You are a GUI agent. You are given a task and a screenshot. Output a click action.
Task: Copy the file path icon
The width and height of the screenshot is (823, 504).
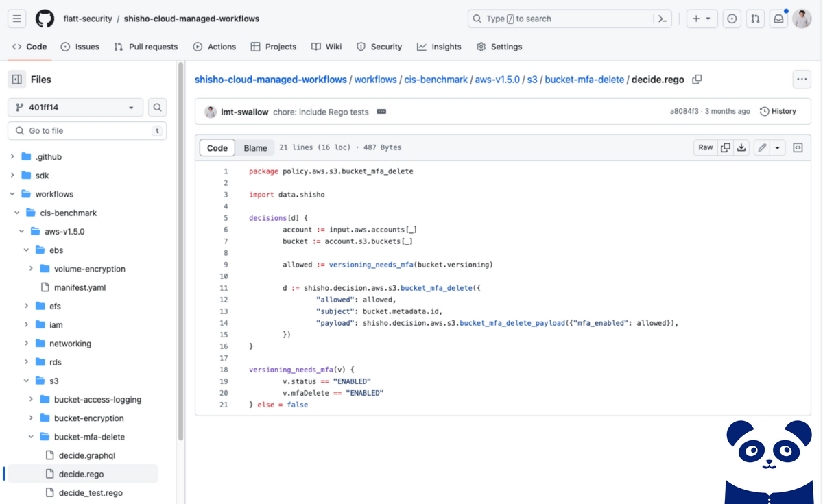click(697, 80)
